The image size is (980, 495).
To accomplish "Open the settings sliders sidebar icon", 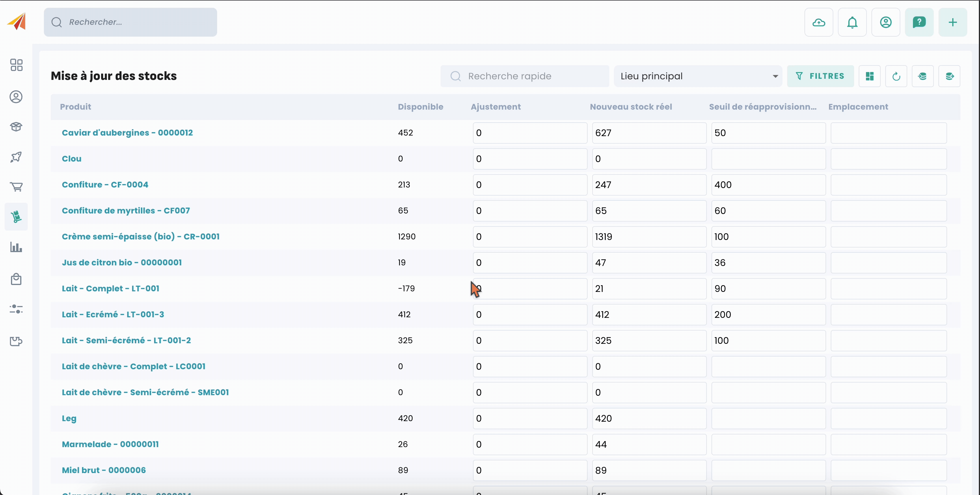I will (x=16, y=309).
